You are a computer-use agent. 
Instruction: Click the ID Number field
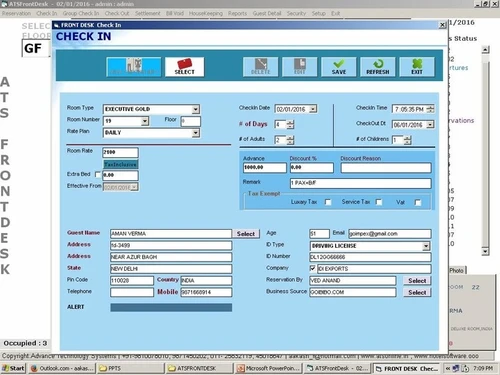pos(370,257)
